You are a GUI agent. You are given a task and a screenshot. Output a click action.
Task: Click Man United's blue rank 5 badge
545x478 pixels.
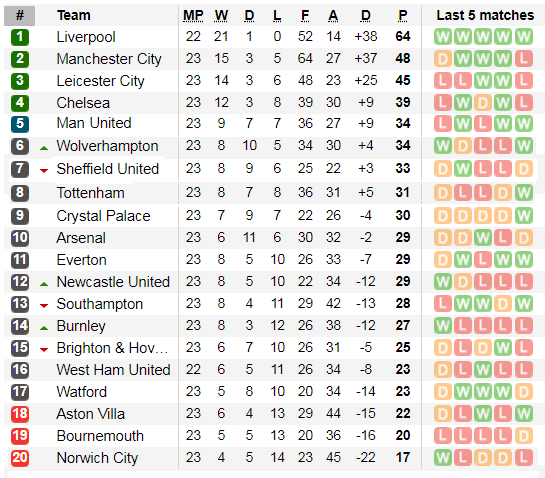click(20, 124)
